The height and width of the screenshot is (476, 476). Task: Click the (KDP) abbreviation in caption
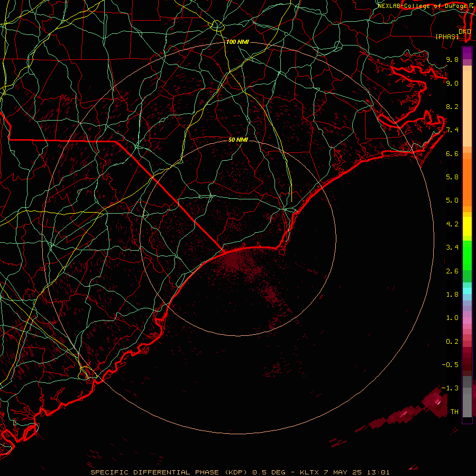click(x=235, y=472)
